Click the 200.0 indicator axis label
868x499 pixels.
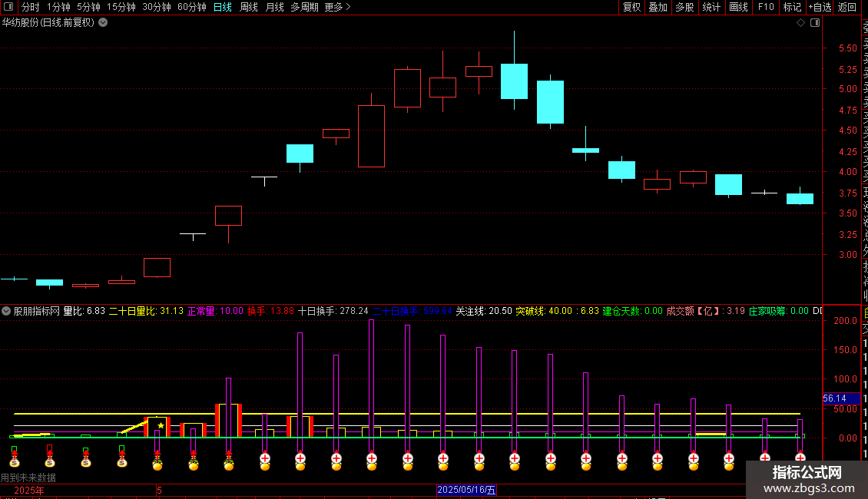click(845, 320)
